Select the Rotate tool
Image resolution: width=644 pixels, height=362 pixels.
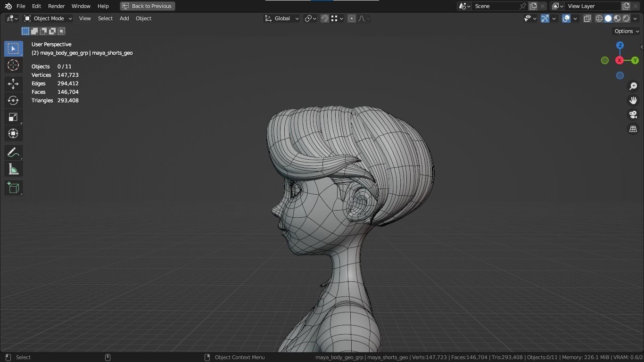13,100
